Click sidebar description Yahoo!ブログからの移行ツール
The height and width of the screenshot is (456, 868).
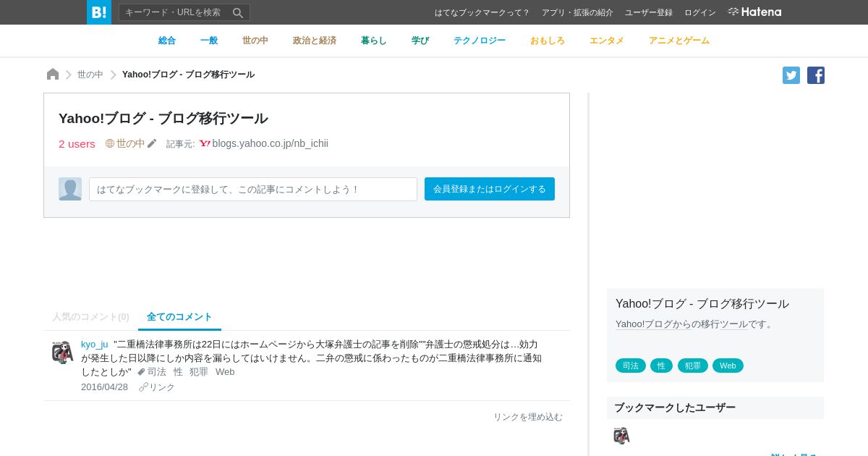point(681,324)
